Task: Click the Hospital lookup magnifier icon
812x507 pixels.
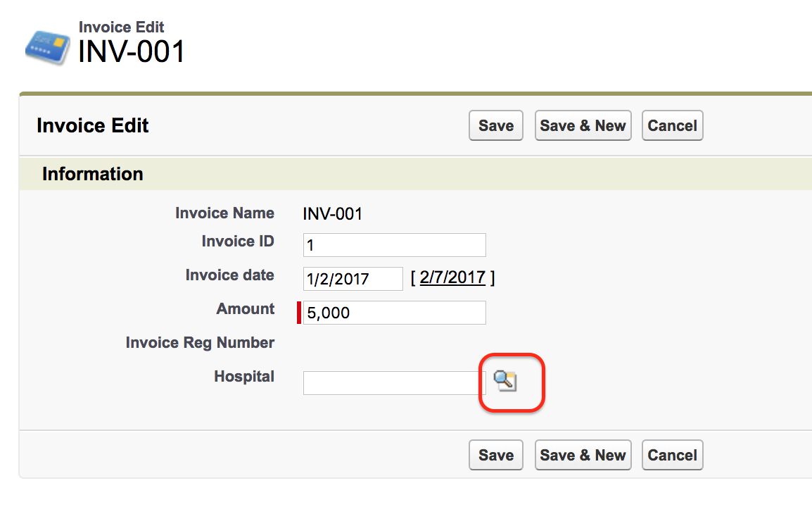Action: pos(505,381)
